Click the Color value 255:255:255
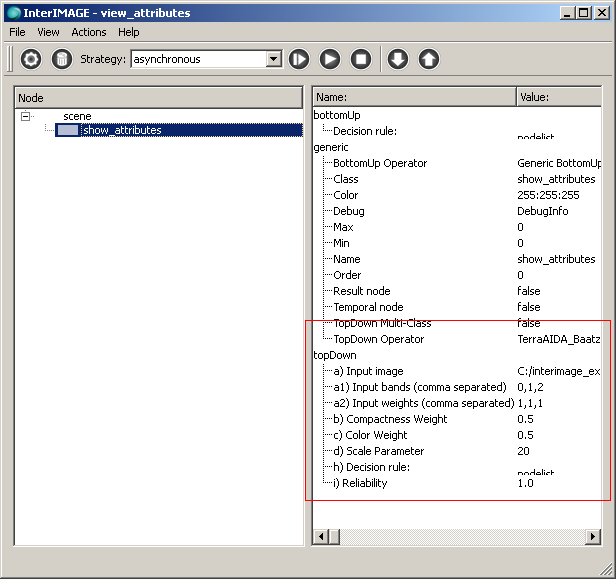 (x=550, y=195)
